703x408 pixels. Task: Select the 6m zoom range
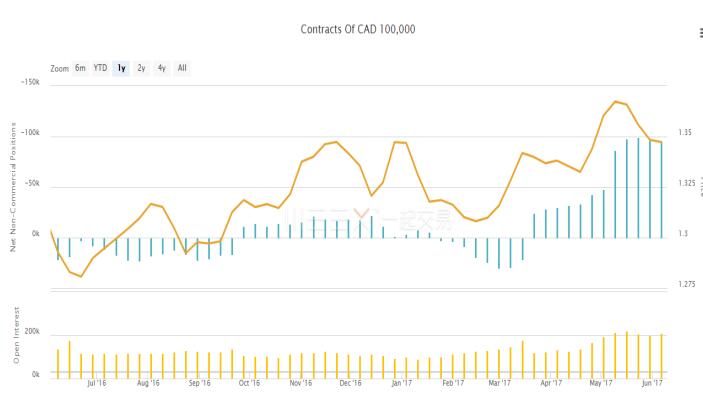(80, 68)
